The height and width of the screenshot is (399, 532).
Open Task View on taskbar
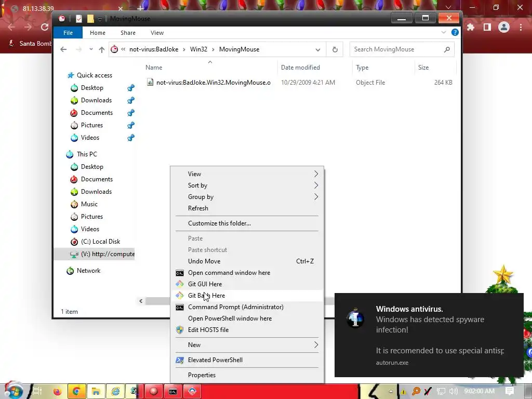[x=37, y=392]
